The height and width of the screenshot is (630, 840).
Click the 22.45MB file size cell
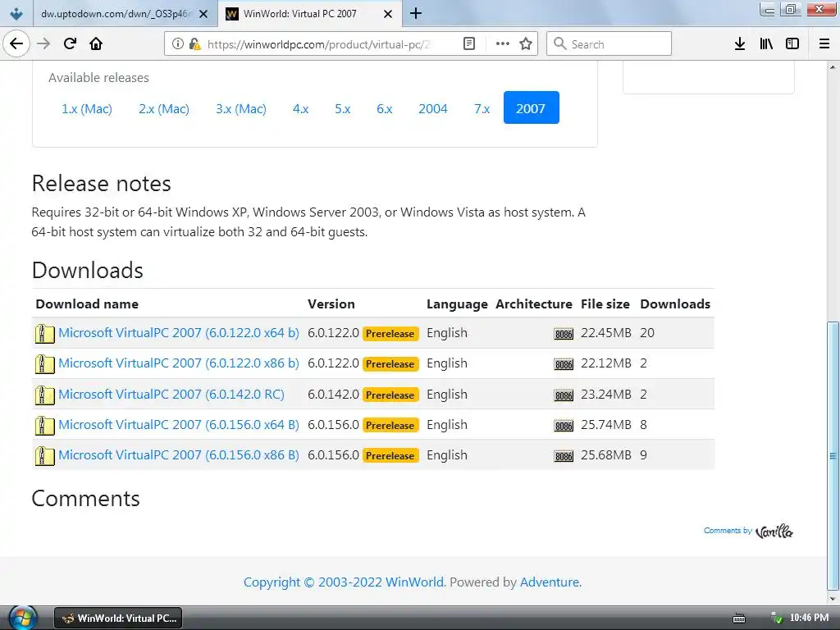click(x=606, y=333)
